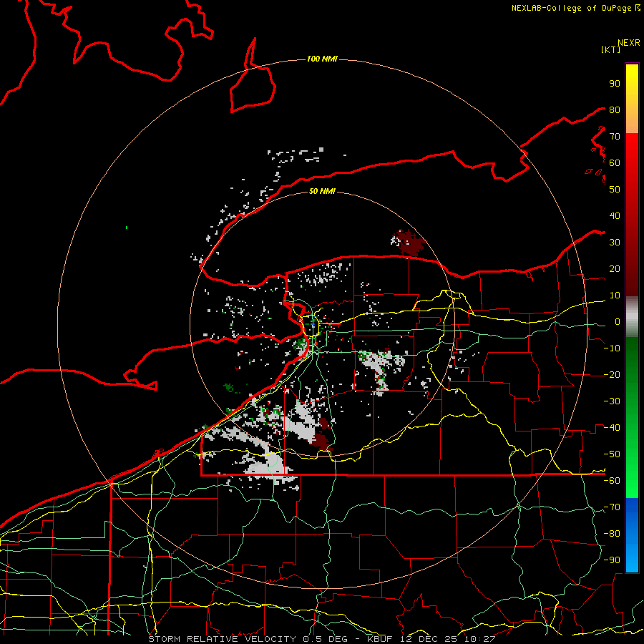Click the NEXR label above the scale
Image resolution: width=644 pixels, height=644 pixels.
[x=629, y=43]
